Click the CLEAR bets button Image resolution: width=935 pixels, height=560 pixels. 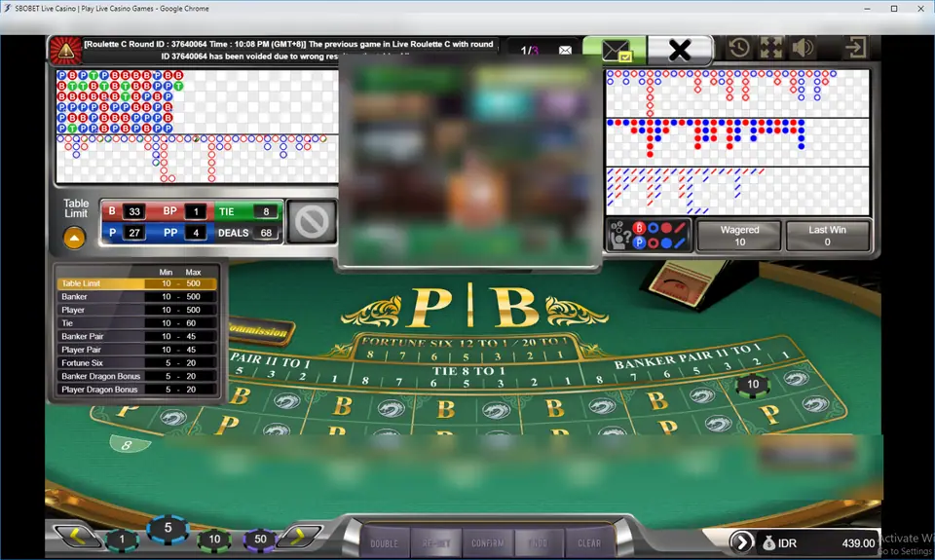click(x=589, y=543)
